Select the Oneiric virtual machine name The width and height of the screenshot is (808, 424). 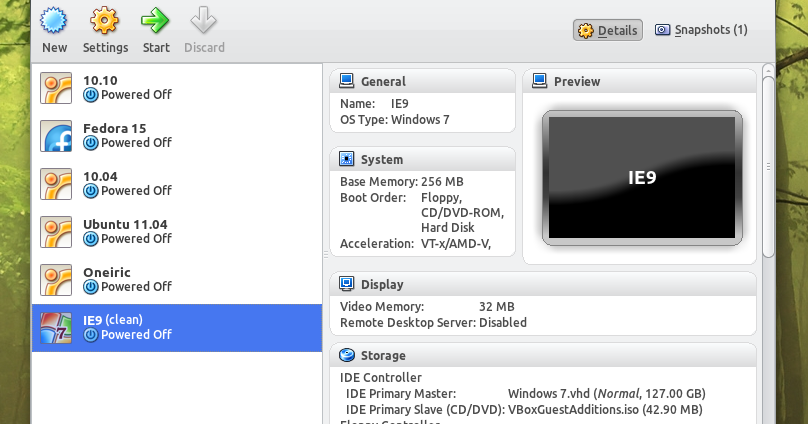pos(107,273)
